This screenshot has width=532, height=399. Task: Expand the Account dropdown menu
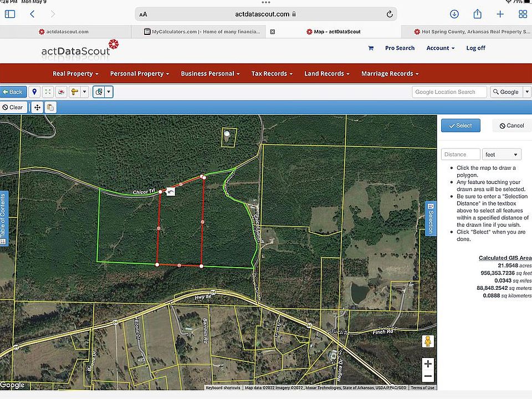point(441,48)
